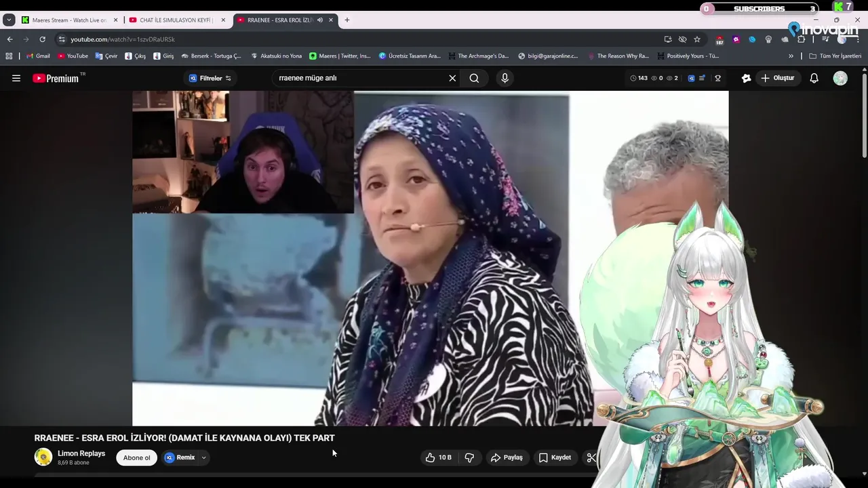This screenshot has width=868, height=488.
Task: Open the Tüm Yer İşaretleri folder
Action: coord(835,56)
